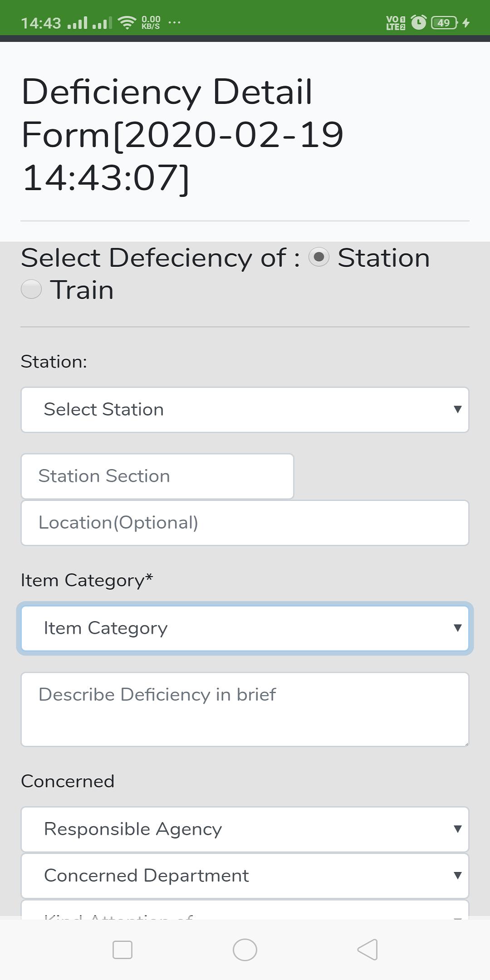Tap the battery indicator icon
The height and width of the screenshot is (980, 490).
(444, 22)
